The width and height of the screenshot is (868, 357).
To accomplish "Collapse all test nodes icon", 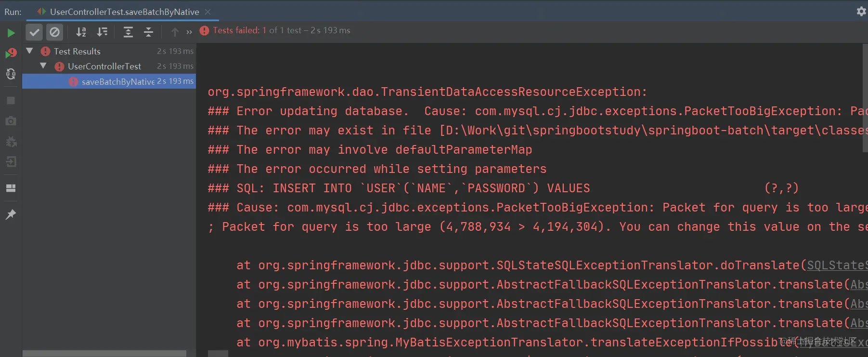I will pyautogui.click(x=148, y=32).
